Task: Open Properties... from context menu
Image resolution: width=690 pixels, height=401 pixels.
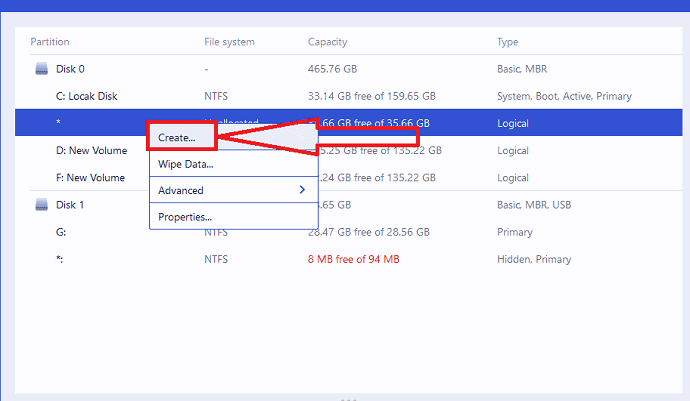Action: [x=234, y=217]
